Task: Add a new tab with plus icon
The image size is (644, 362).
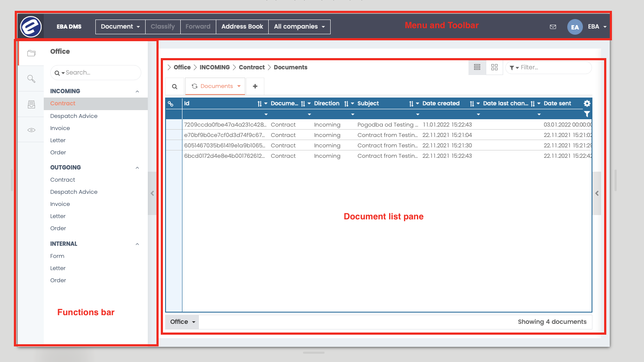Action: click(255, 86)
